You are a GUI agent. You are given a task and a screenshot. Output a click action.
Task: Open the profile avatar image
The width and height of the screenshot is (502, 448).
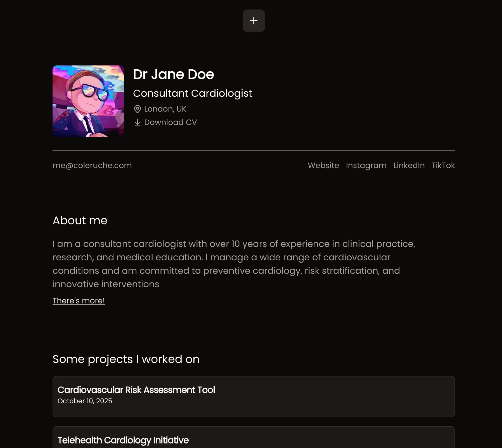[x=88, y=101]
